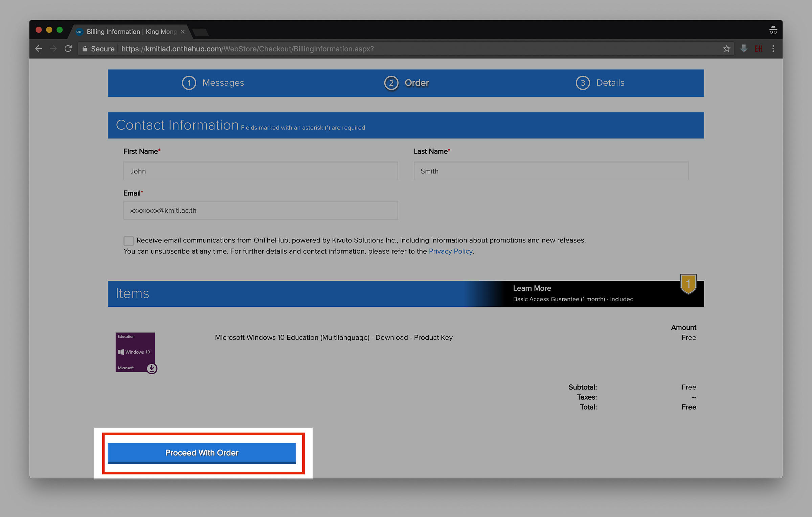Click the secure padlock icon
The height and width of the screenshot is (517, 812).
click(x=85, y=49)
